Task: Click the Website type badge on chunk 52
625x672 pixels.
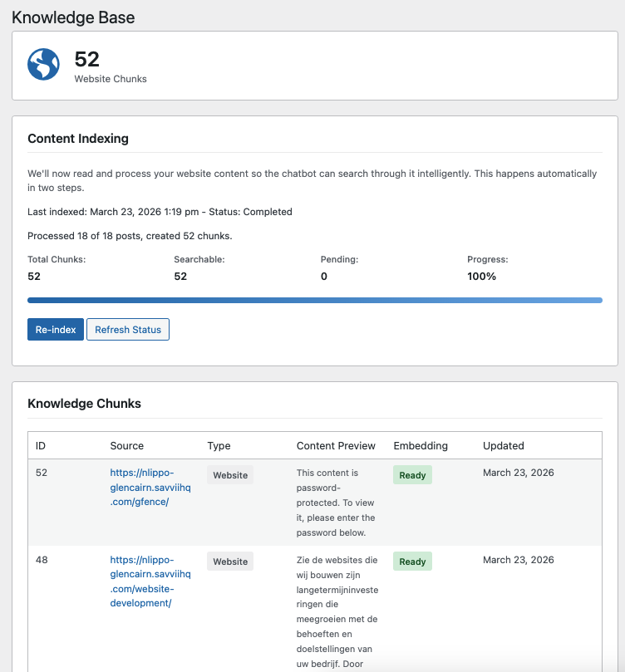Action: click(230, 474)
